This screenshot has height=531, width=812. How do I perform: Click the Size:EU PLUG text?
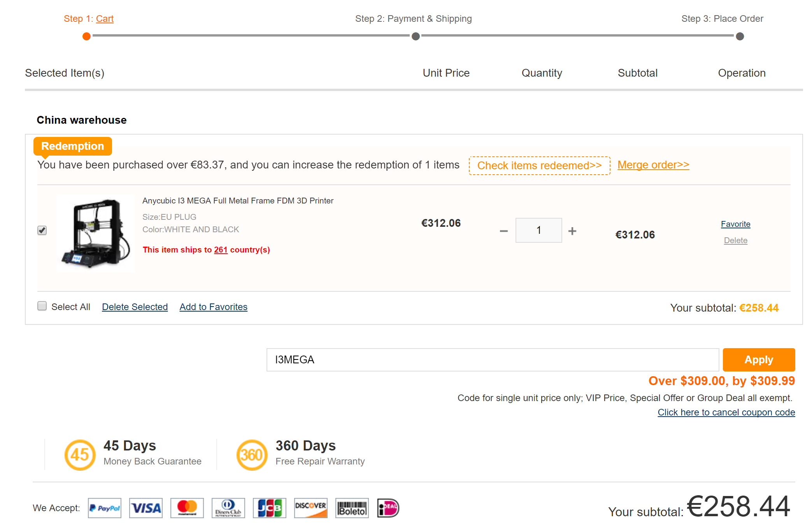[x=169, y=217]
